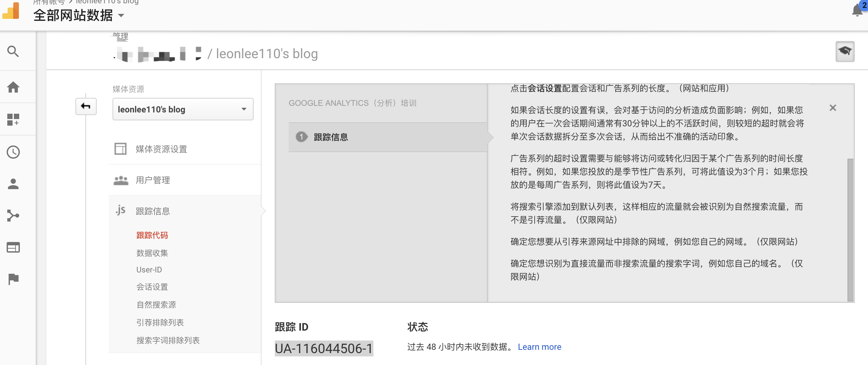Open Behavior page layout icon
The height and width of the screenshot is (365, 868).
click(x=13, y=247)
